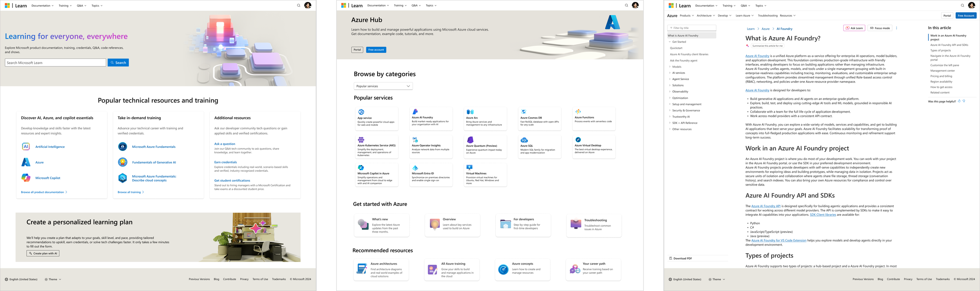The width and height of the screenshot is (980, 291).
Task: Expand the Agent Service tree node
Action: (x=670, y=79)
